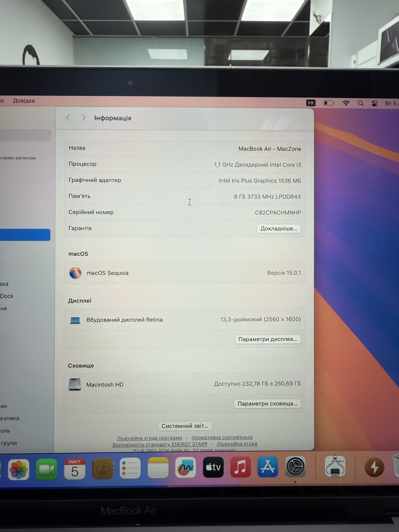The height and width of the screenshot is (532, 399).
Task: Open Calendar showing date 5
Action: coord(75,468)
